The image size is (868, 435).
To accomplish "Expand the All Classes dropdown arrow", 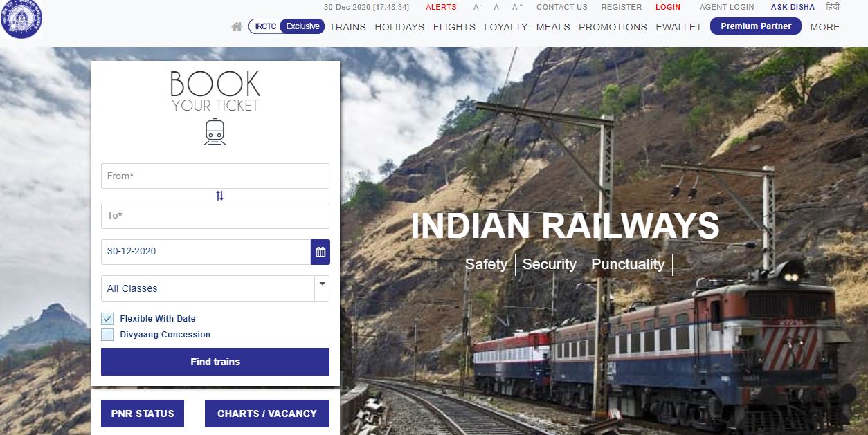I will click(x=322, y=284).
